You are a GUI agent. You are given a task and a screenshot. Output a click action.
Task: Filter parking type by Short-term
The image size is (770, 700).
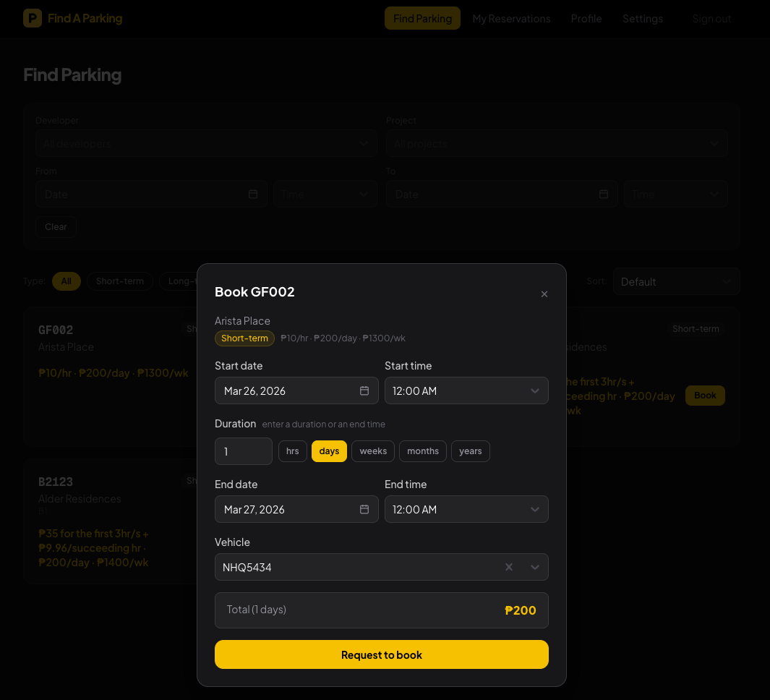pyautogui.click(x=120, y=281)
